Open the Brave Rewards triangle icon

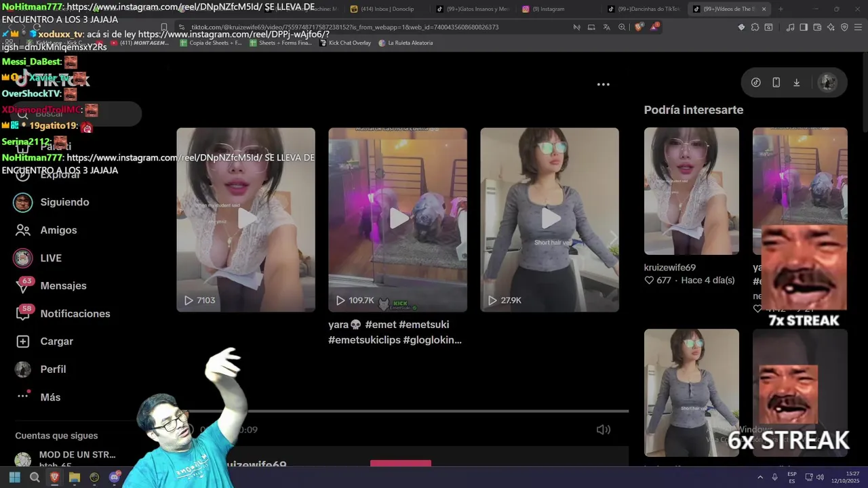[x=654, y=27]
